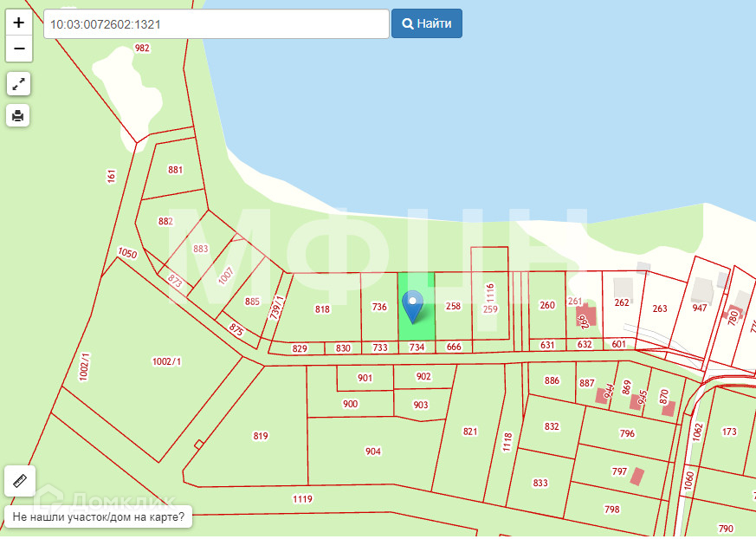Select parcel 833 on the map
Viewport: 756px width, 539px height.
click(540, 483)
